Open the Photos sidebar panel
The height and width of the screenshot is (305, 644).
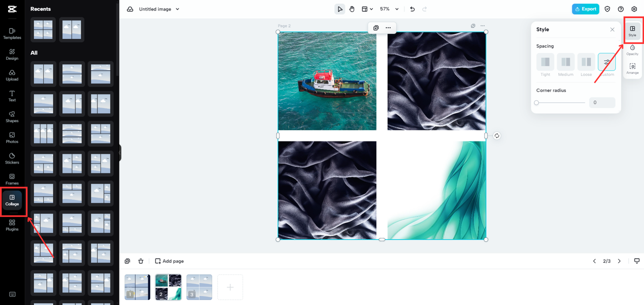point(12,138)
